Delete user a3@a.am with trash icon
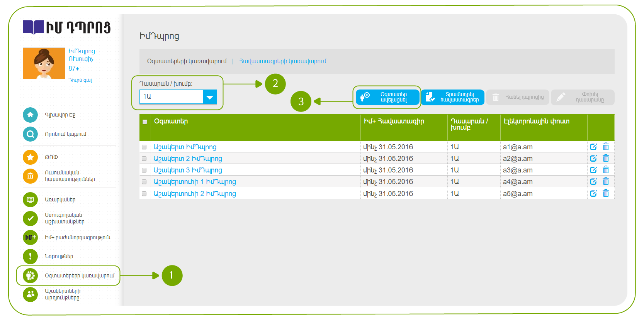 pos(606,170)
